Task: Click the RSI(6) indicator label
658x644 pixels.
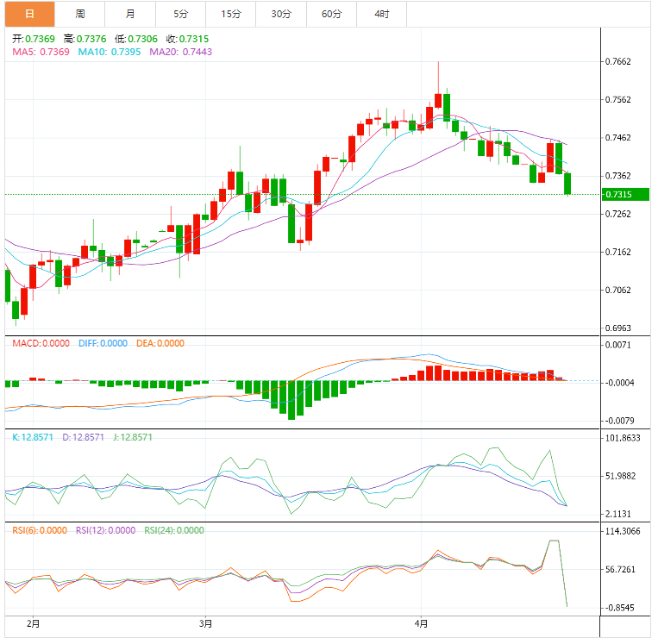Action: [40, 530]
